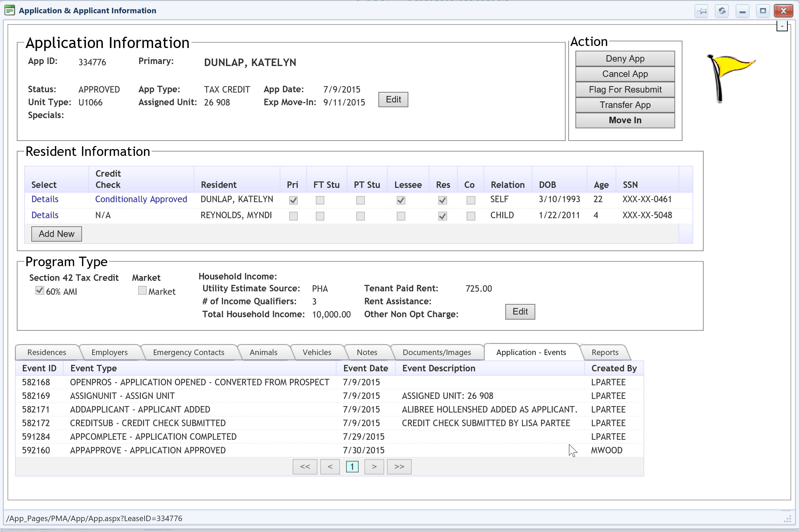This screenshot has height=532, width=799.
Task: Jump to last events page
Action: (399, 467)
